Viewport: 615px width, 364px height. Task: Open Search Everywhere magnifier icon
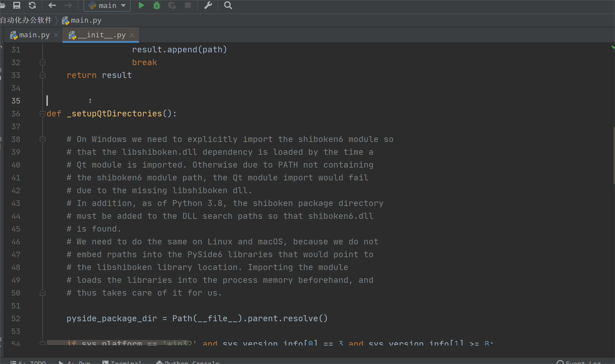pyautogui.click(x=228, y=5)
